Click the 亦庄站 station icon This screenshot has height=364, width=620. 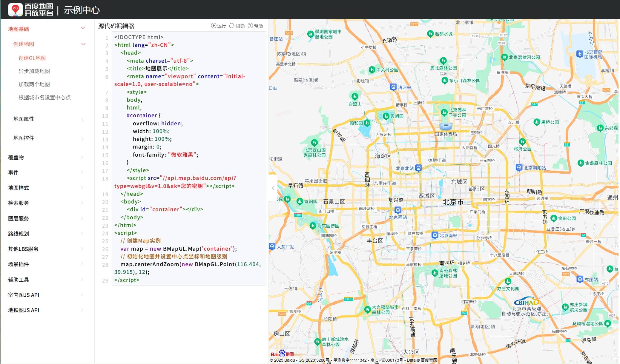tap(580, 279)
